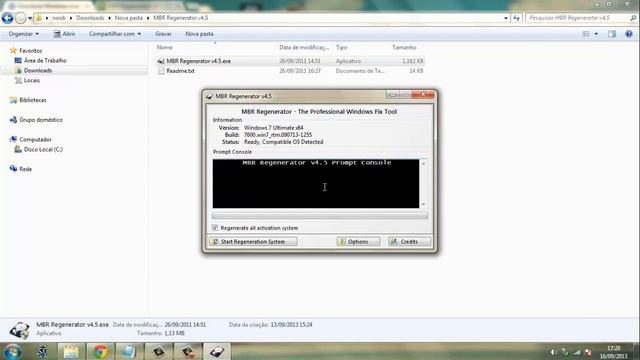
Task: Click Gravar in Explorer toolbar
Action: tap(163, 34)
